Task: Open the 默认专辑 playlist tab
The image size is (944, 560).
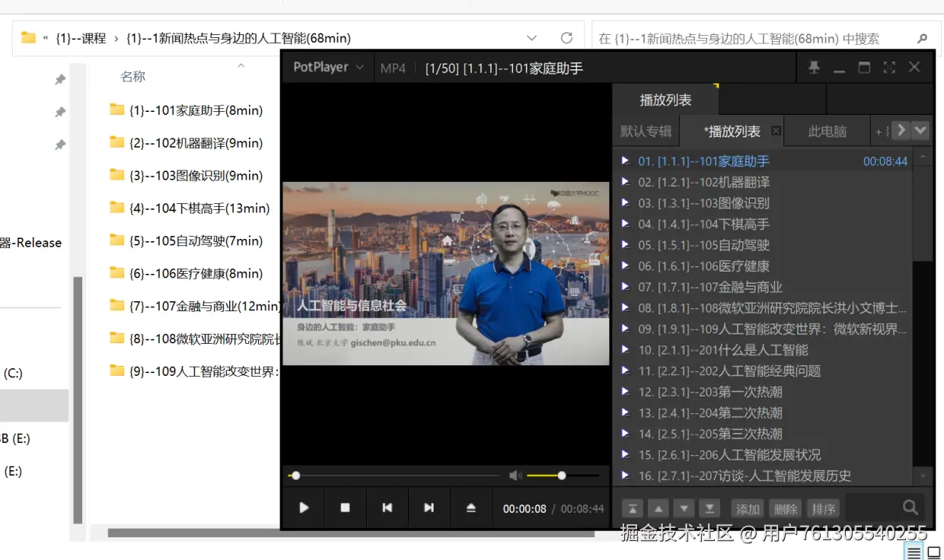Action: [646, 131]
